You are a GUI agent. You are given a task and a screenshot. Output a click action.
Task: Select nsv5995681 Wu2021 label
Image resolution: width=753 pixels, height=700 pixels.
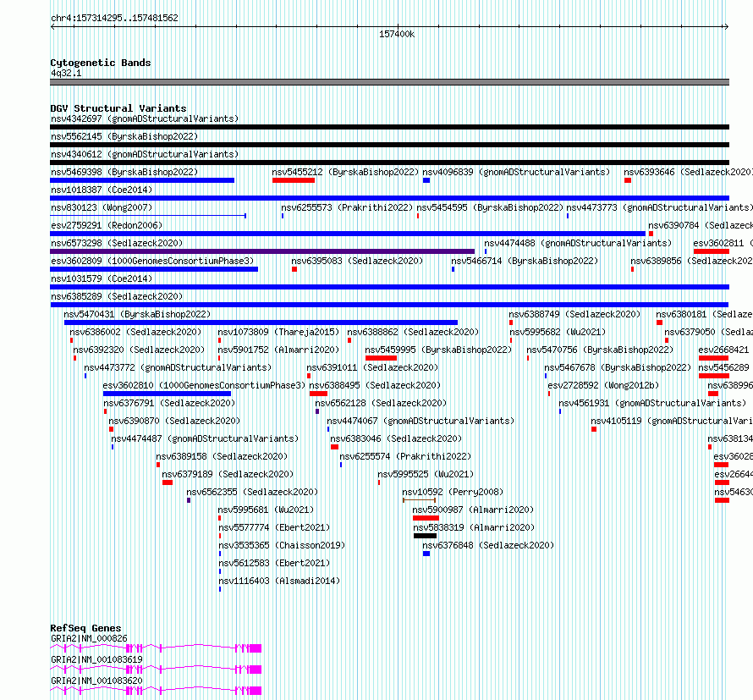tap(266, 510)
